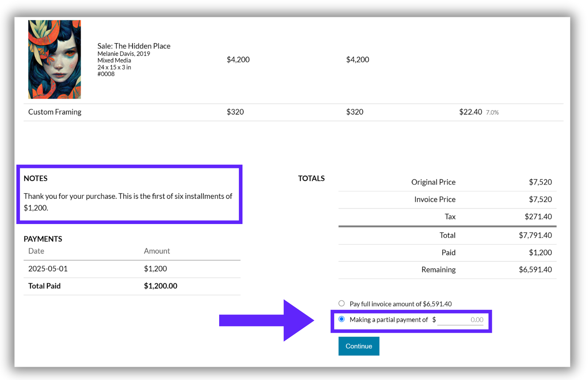Click the artwork number #0008
Screen dimensions: 588x380
pos(106,74)
